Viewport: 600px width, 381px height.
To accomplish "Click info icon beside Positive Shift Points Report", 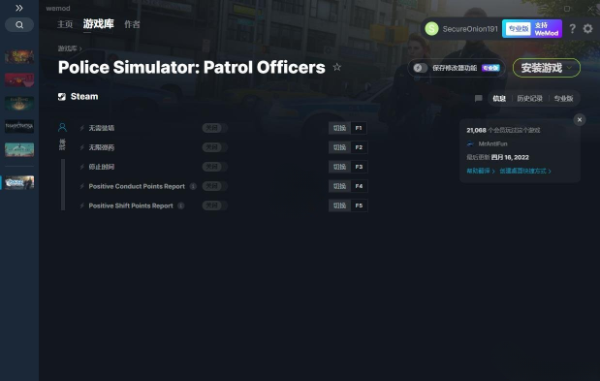I will (181, 206).
